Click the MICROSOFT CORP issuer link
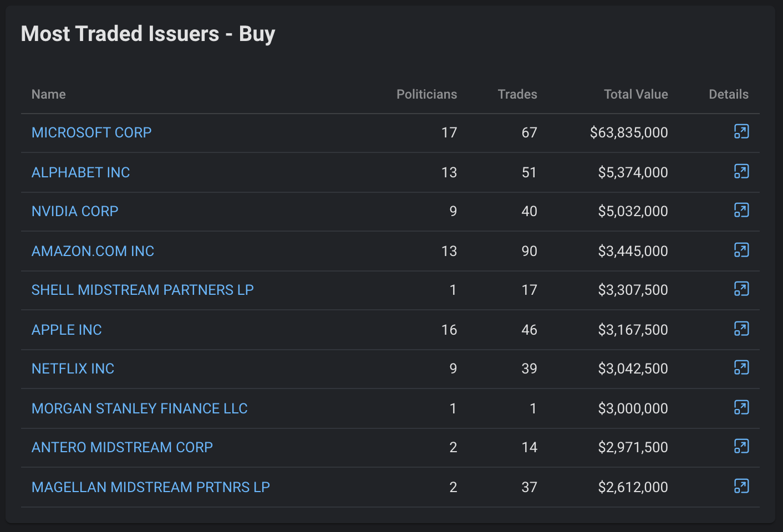Screen dimensions: 783x532 pos(91,132)
